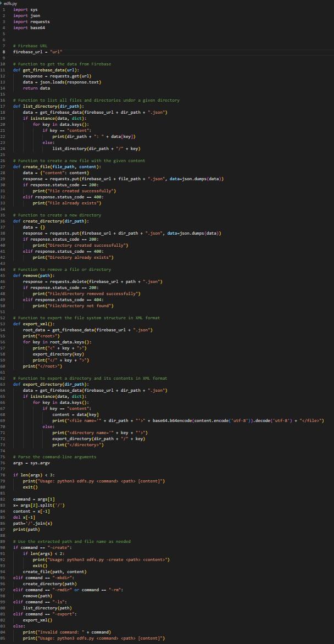
Task: Click "def create_file(file_path, content):" definition
Action: [x=57, y=166]
